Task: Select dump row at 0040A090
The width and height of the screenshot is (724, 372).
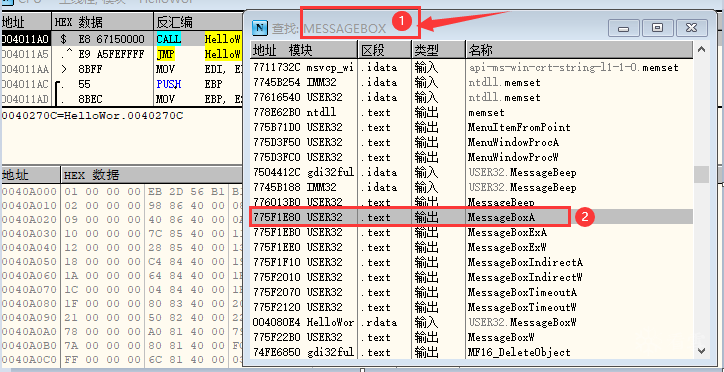Action: (121, 318)
